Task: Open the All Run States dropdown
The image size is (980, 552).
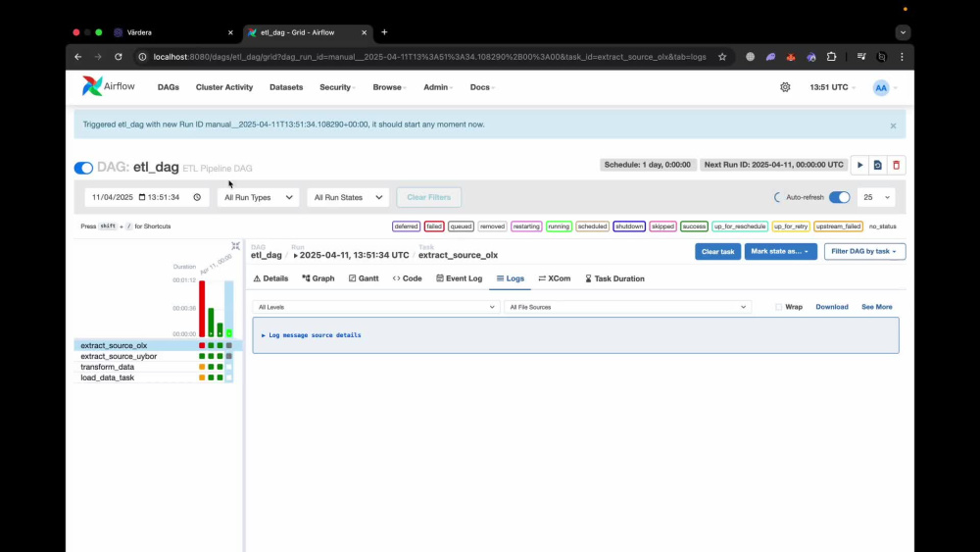Action: pos(348,197)
